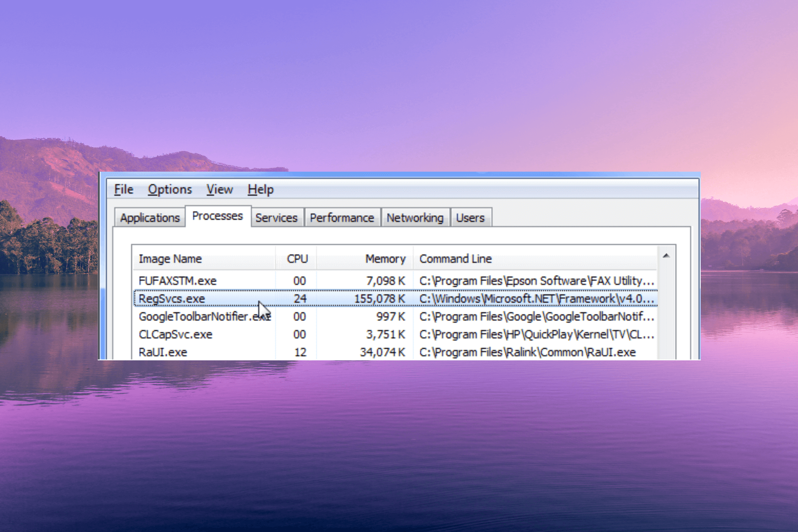
Task: Select the RaUI.exe process
Action: tap(163, 352)
